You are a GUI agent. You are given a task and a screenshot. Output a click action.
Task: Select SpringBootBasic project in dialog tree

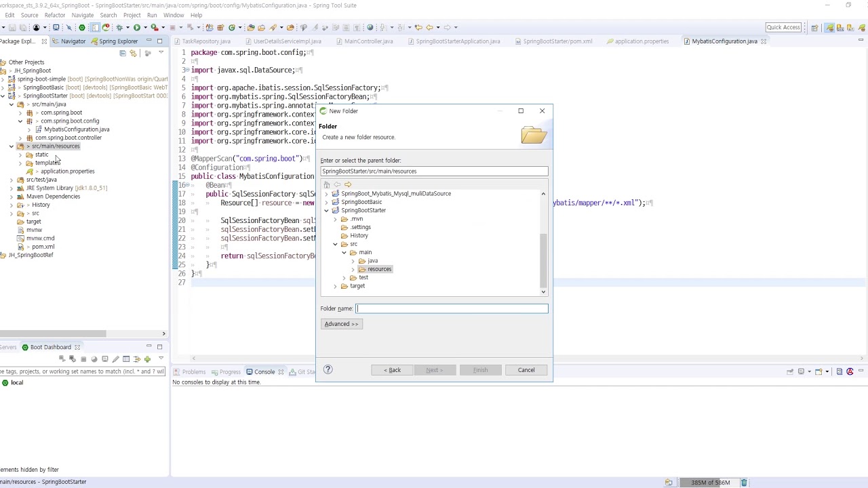[361, 202]
